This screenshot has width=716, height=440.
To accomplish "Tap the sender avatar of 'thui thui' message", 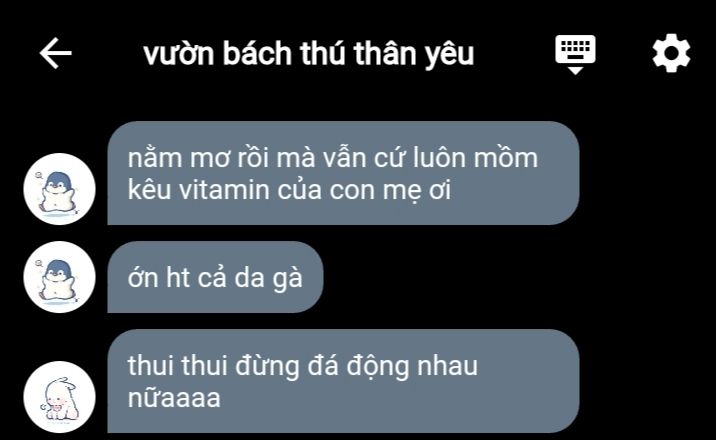I will pyautogui.click(x=59, y=397).
